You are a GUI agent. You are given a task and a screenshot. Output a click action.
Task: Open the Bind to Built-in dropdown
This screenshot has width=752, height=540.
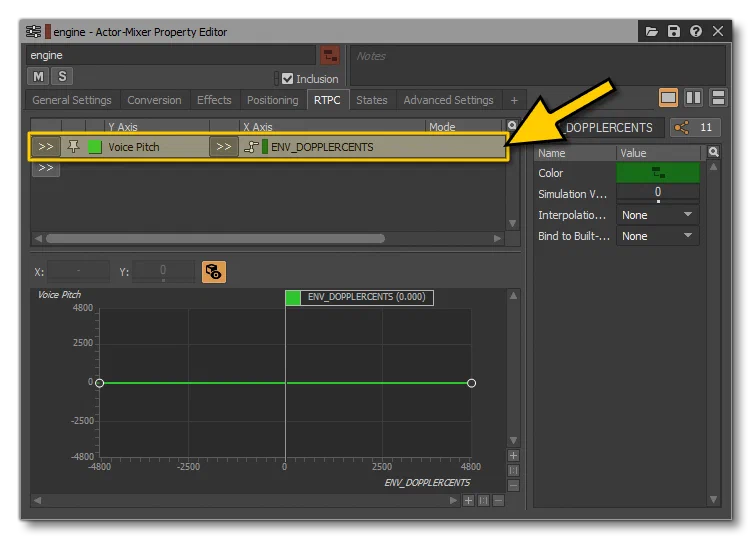(658, 236)
